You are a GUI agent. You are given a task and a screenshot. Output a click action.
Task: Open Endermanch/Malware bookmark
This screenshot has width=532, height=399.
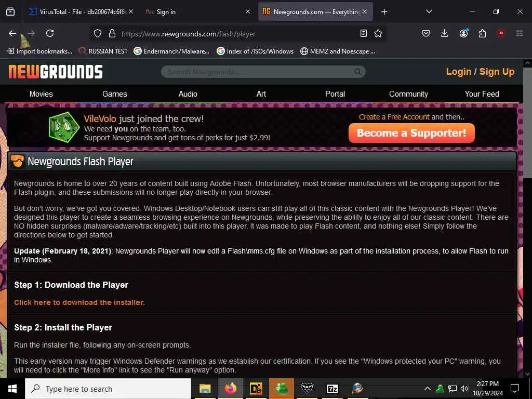click(x=171, y=51)
